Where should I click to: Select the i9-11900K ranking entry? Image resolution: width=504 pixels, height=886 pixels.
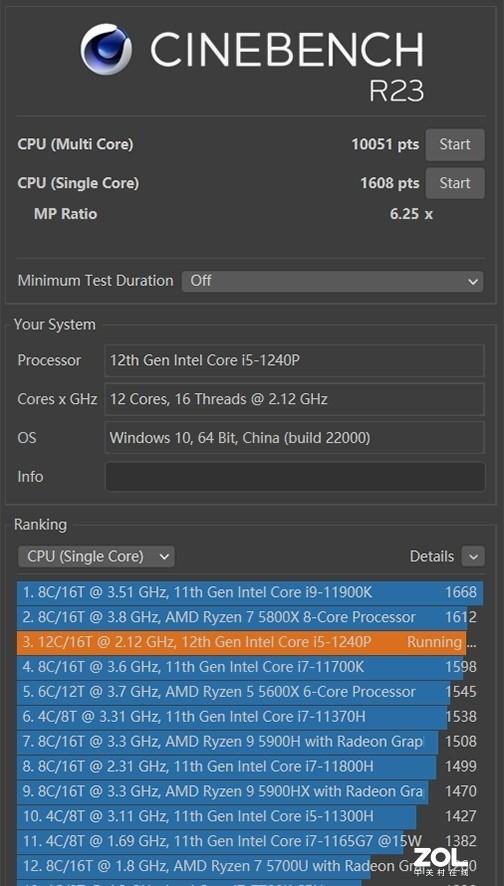click(250, 593)
